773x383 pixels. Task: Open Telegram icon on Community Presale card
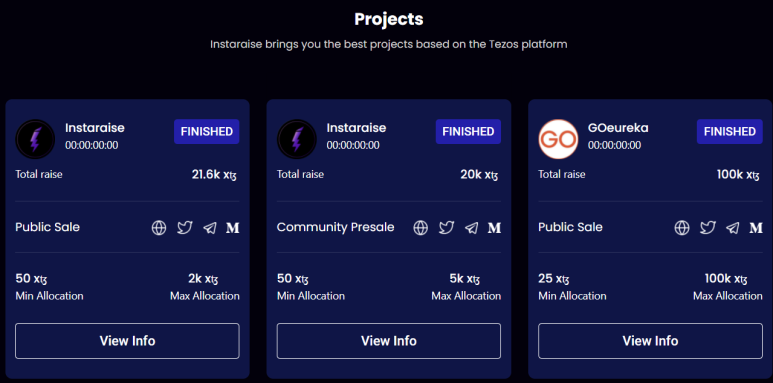click(x=471, y=228)
